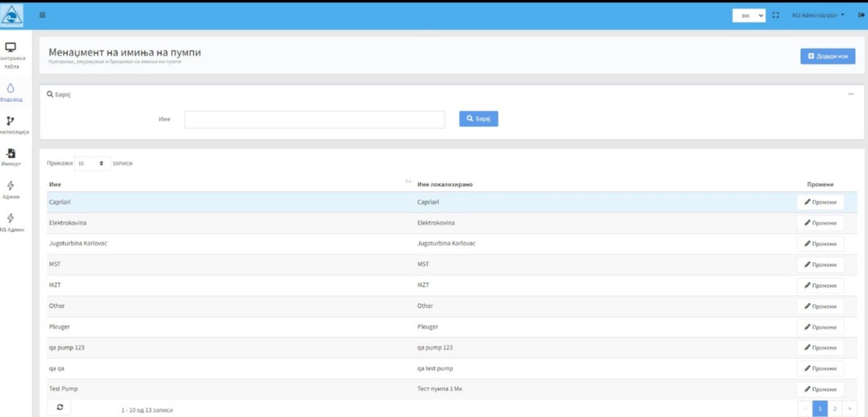Screen dimensions: 868x417
Task: Select Other in Име локализирано column
Action: (425, 306)
